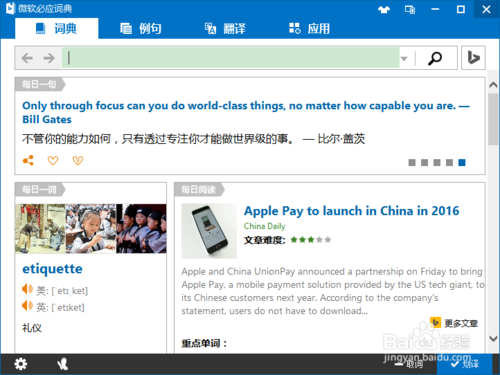The height and width of the screenshot is (375, 500).
Task: Share the daily sentence
Action: 28,160
